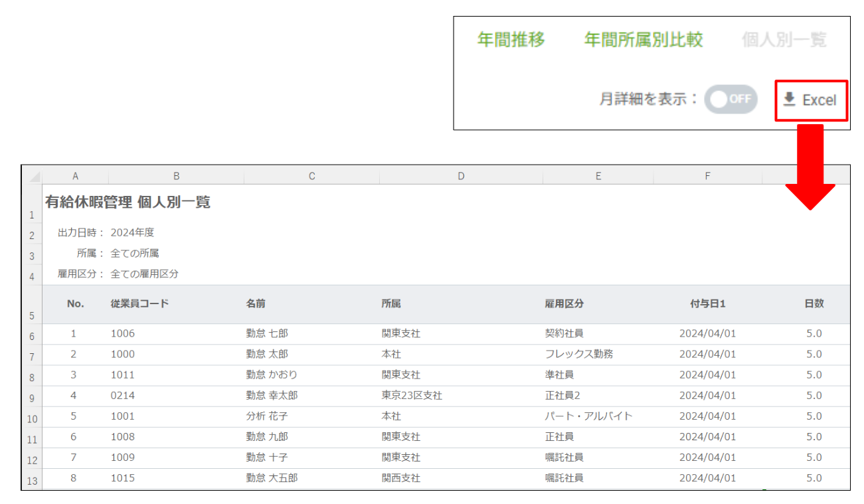
Task: Select the 個人別一覧 tab
Action: point(784,40)
